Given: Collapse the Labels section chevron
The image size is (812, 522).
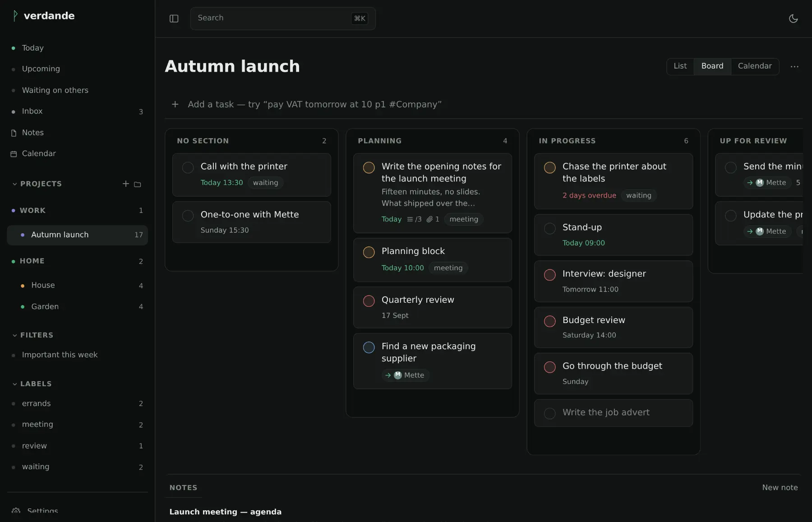Looking at the screenshot, I should click(15, 384).
